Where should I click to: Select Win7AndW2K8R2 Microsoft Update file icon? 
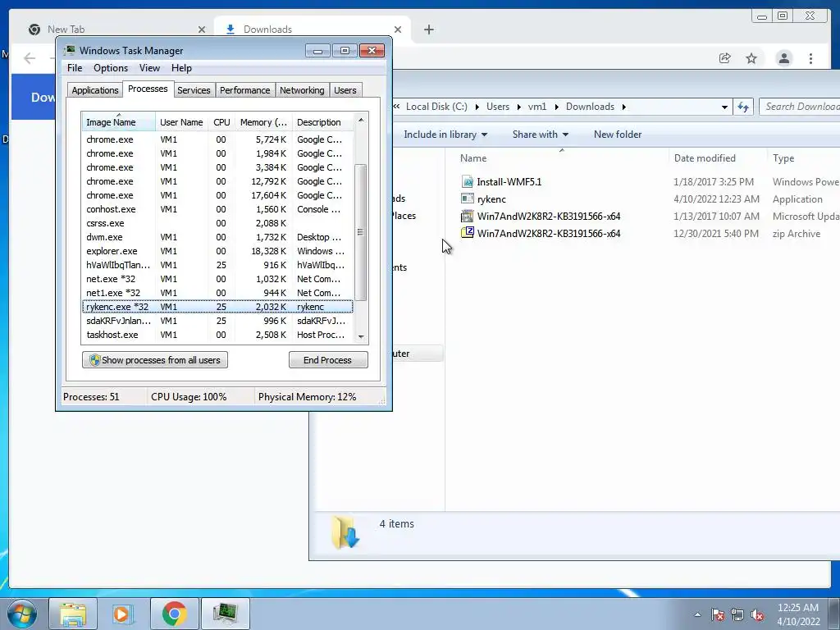tap(467, 216)
